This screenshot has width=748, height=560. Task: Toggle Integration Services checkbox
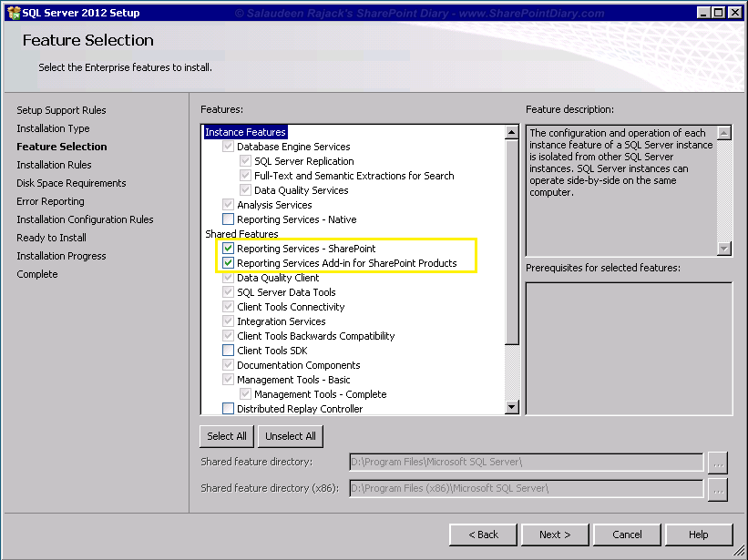228,321
